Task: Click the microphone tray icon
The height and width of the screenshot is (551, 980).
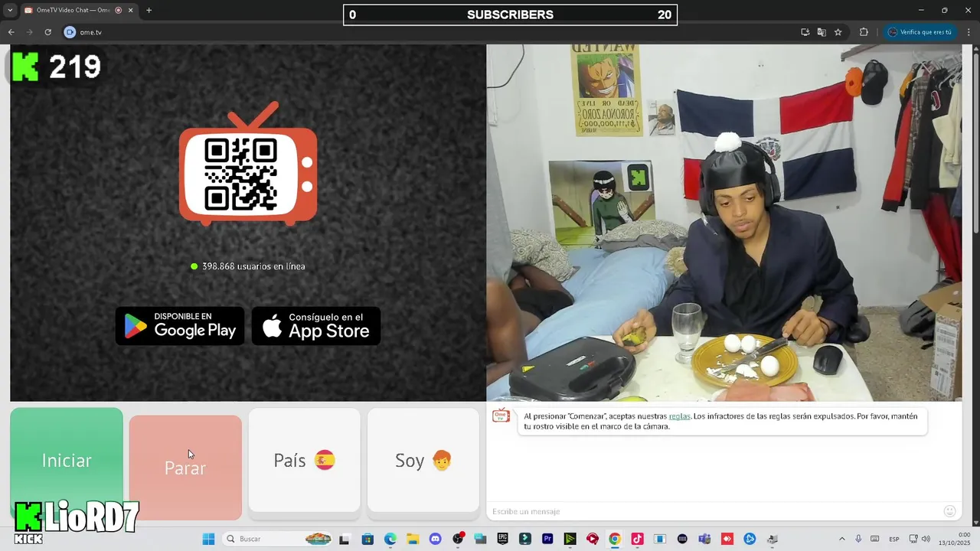Action: 858,539
